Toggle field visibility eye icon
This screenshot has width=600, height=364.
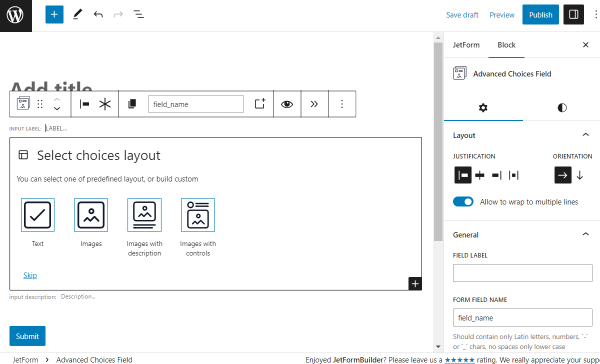point(287,104)
